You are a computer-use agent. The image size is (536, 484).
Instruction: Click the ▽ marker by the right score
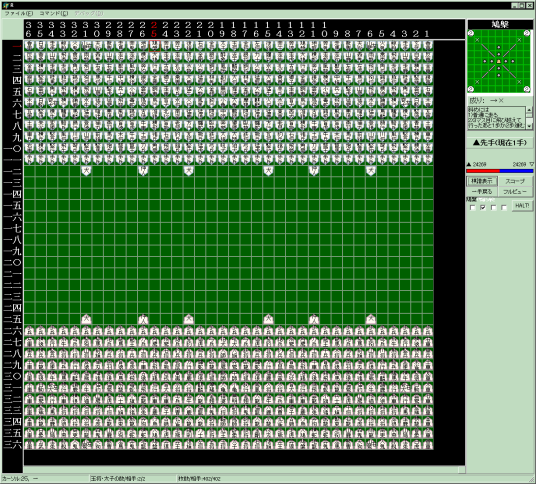coord(531,164)
